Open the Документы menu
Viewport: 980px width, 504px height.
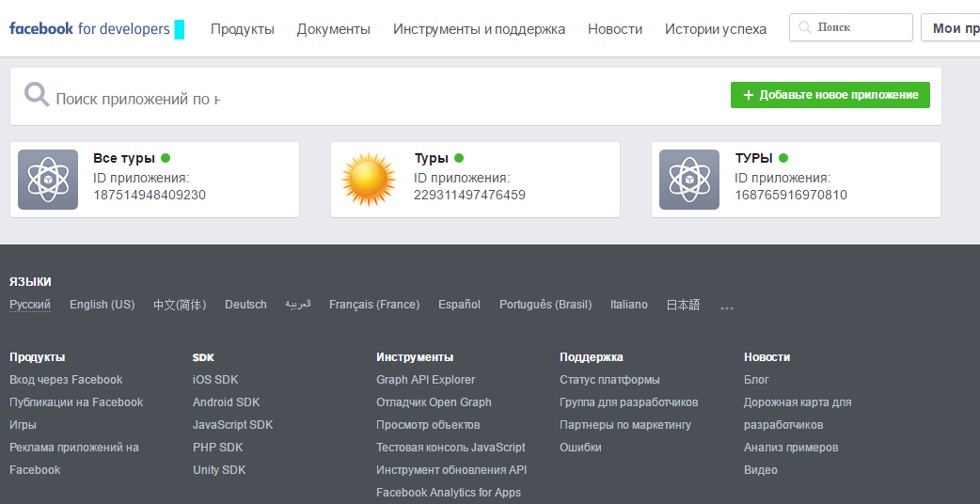(334, 29)
